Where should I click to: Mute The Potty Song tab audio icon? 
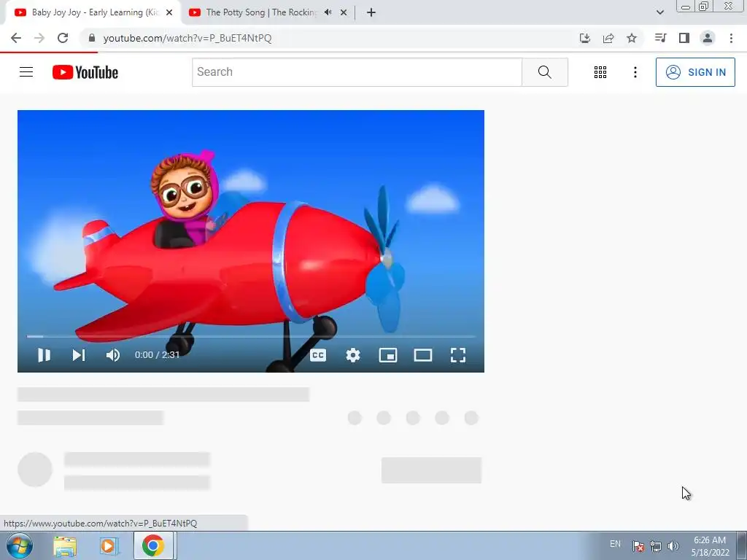[328, 12]
